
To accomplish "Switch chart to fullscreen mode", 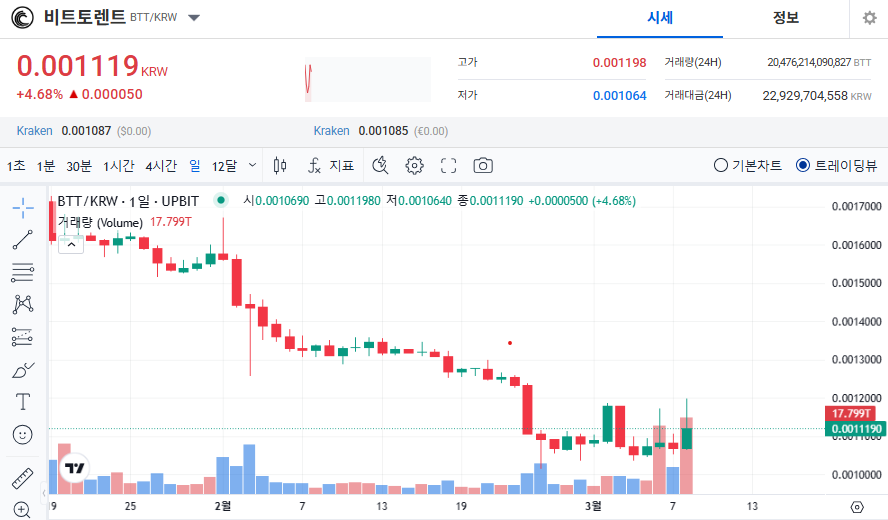I will [x=449, y=165].
